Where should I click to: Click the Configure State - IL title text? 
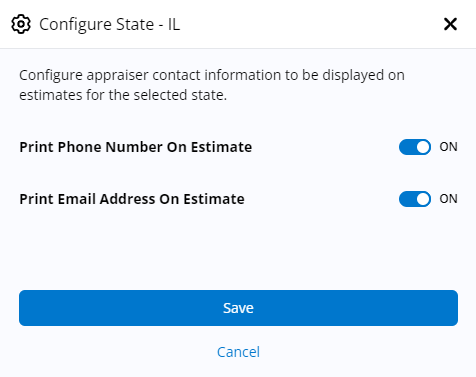point(110,24)
